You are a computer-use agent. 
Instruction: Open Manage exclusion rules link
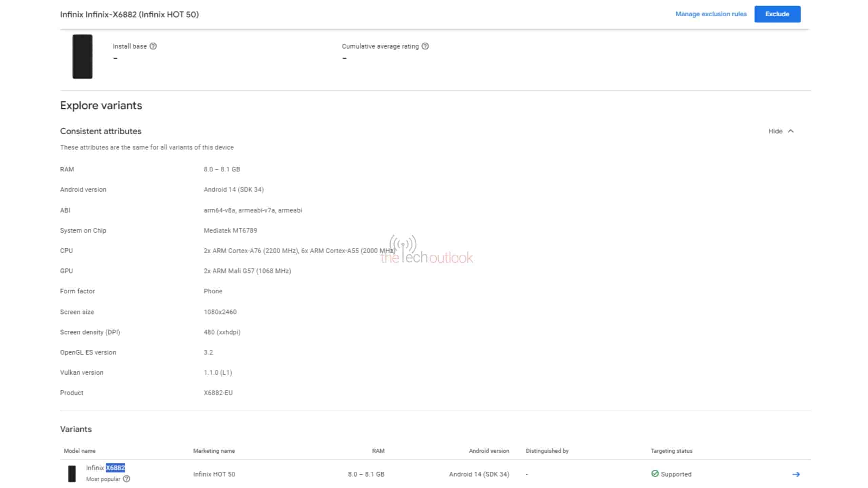(711, 14)
